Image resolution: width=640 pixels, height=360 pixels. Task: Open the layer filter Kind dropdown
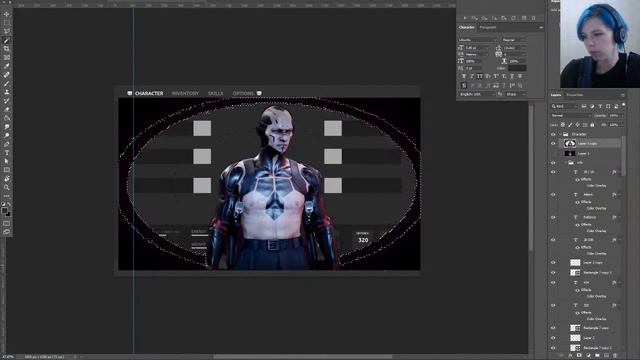click(x=564, y=107)
